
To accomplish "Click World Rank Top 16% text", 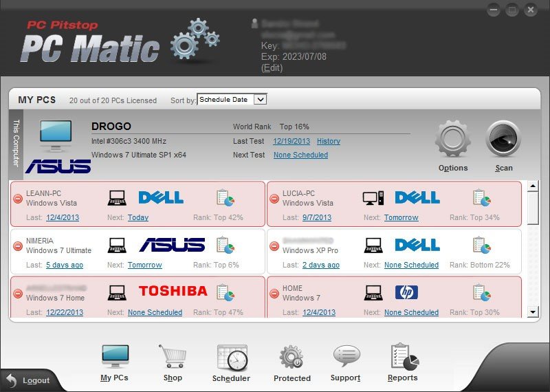I will point(271,127).
